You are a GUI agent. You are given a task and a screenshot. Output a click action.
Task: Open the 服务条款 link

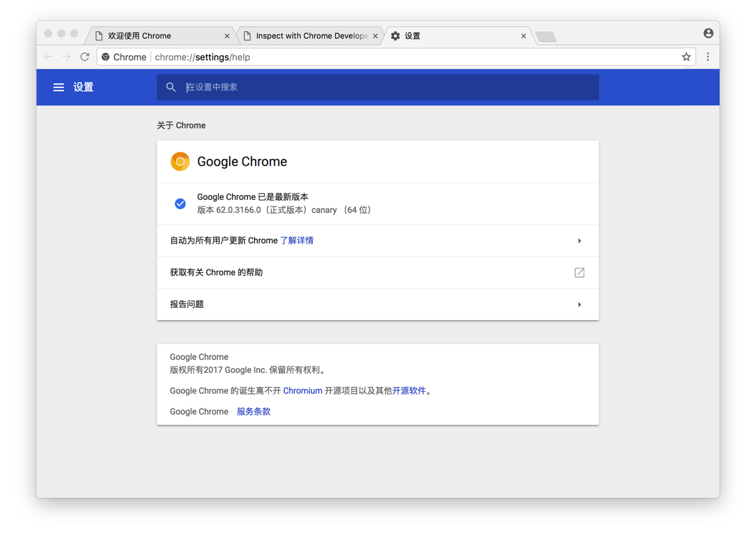(254, 412)
